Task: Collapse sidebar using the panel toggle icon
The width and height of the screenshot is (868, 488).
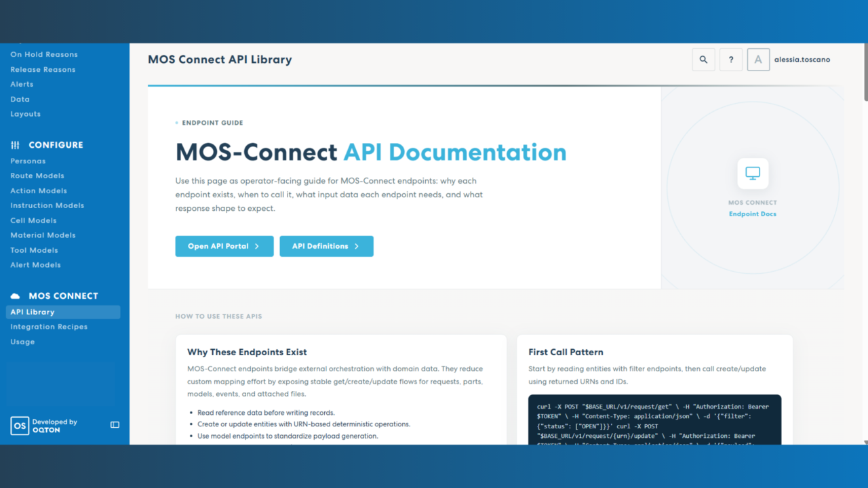Action: [x=115, y=425]
